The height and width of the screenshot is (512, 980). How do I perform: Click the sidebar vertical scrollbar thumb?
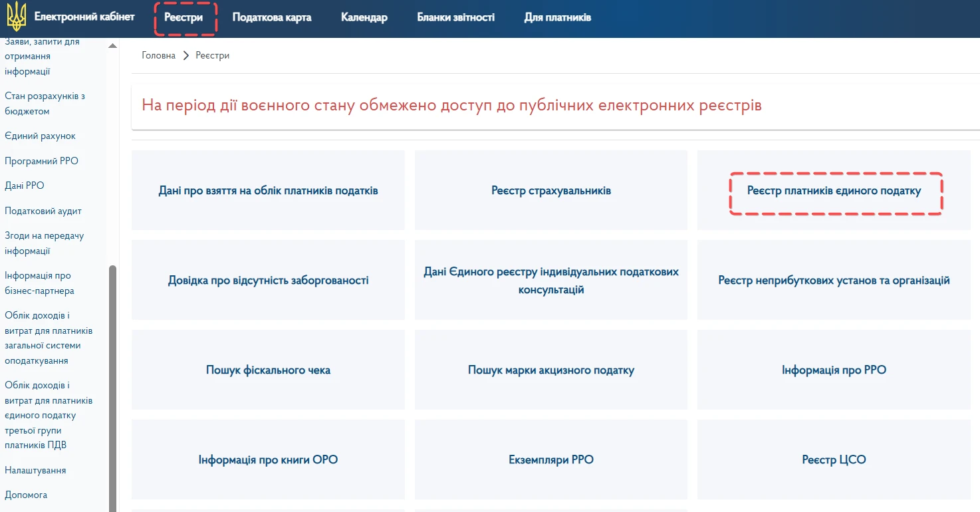pos(112,386)
